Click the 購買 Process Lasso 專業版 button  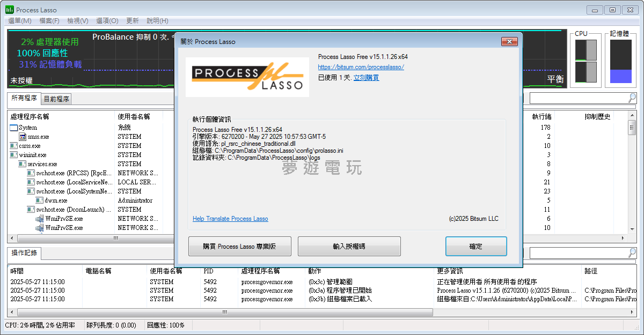[x=239, y=247]
